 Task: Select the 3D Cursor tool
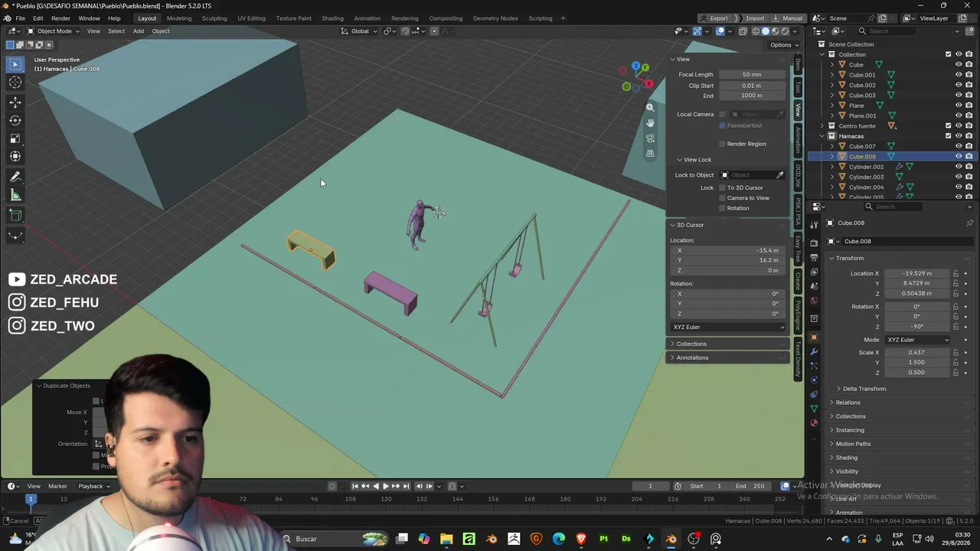click(x=15, y=83)
